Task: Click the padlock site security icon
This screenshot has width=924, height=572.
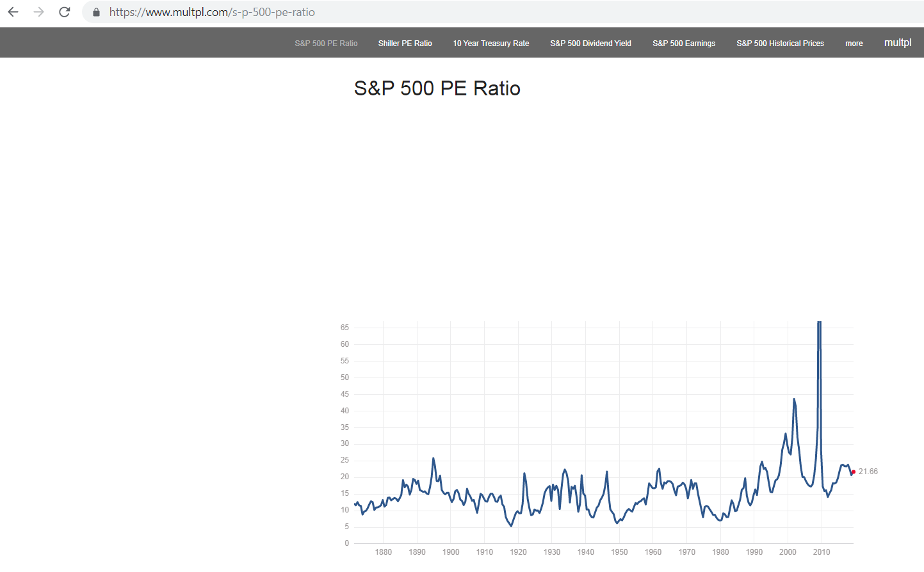Action: (96, 12)
